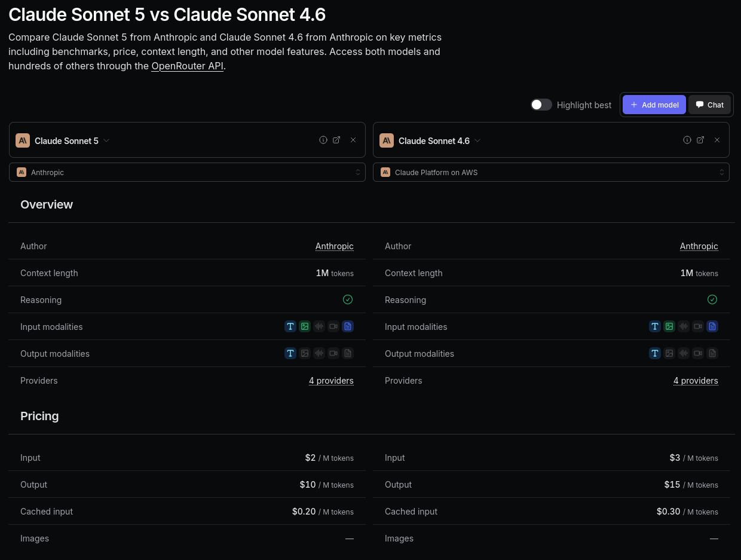Click Anthropic logo beside Claude Sonnet 4.6
Image resolution: width=741 pixels, height=560 pixels.
(387, 140)
